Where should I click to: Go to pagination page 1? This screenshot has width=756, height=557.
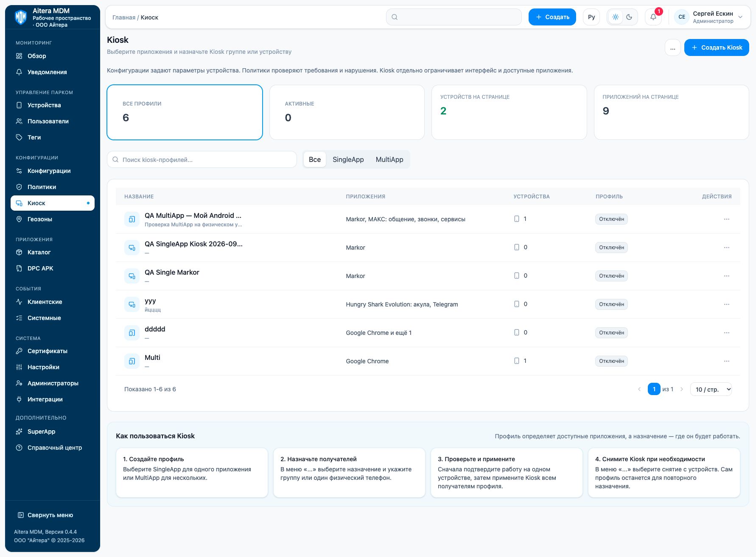point(654,389)
